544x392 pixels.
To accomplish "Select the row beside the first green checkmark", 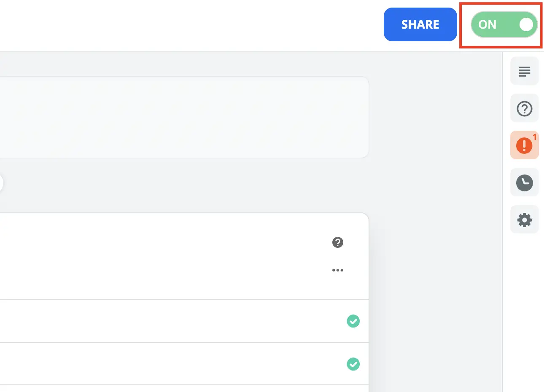I will point(169,321).
